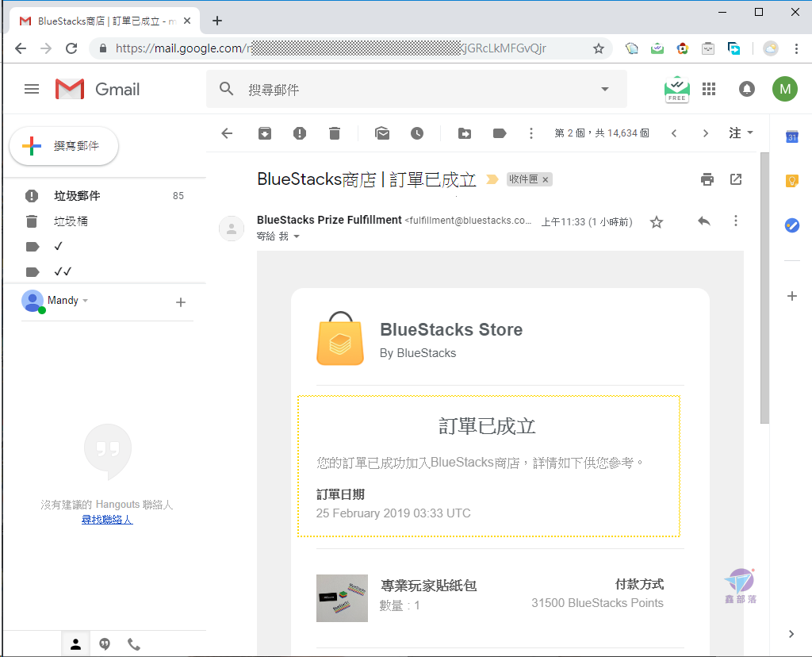
Task: Compose a new email
Action: coord(63,146)
